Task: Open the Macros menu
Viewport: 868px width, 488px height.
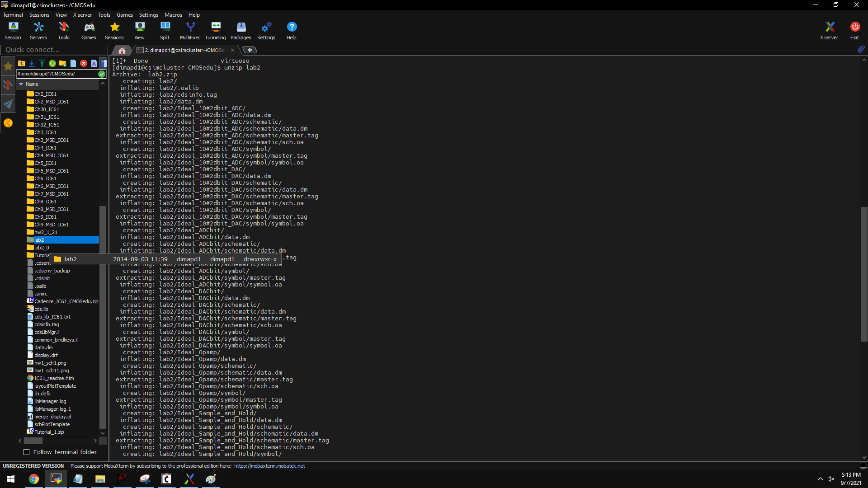Action: coord(173,15)
